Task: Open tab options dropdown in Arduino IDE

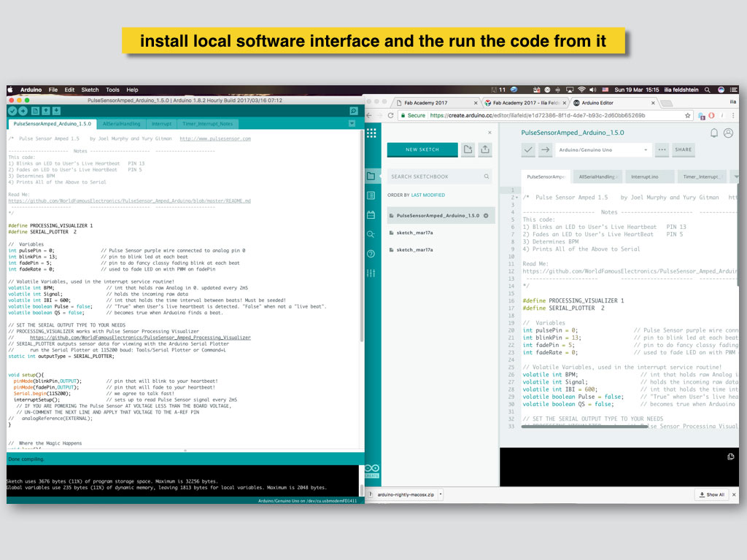Action: pyautogui.click(x=352, y=124)
